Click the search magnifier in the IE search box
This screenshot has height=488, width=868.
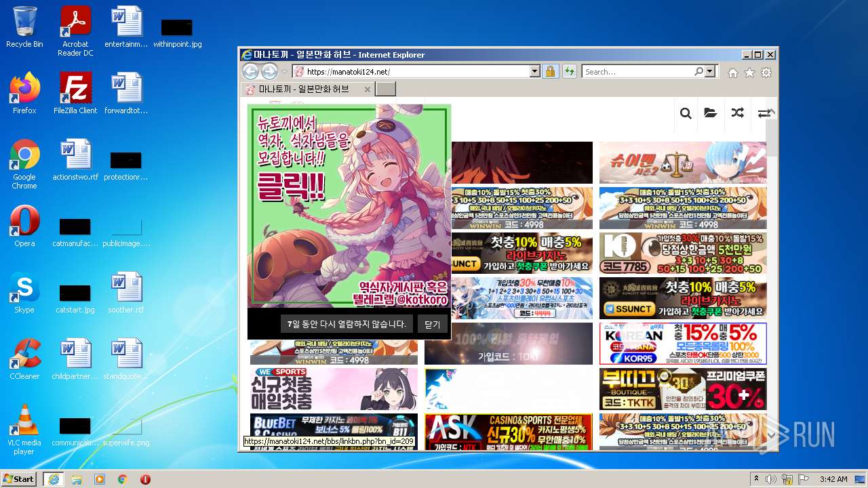pos(698,71)
